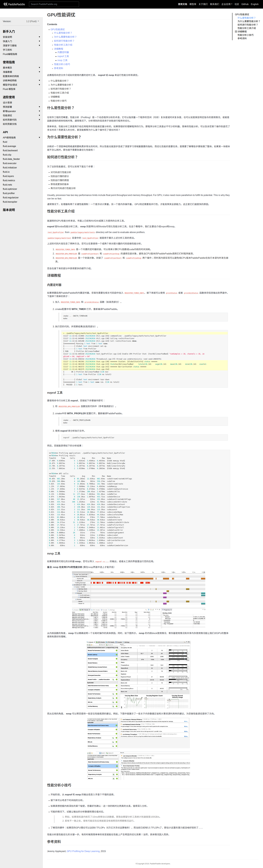Expand the 快速入门 sidebar arrow
263x868 pixels.
(x=39, y=41)
